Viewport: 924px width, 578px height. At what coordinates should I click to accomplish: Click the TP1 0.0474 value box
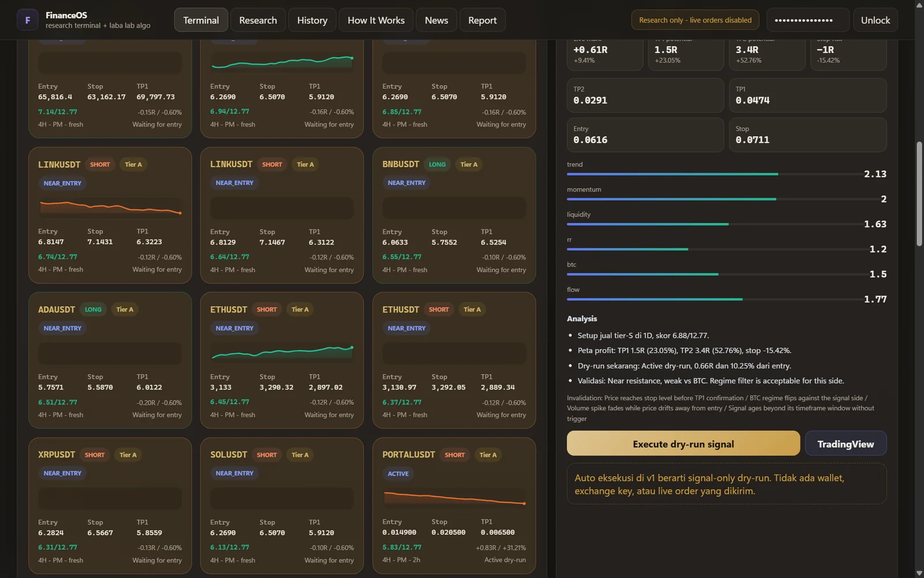(x=807, y=95)
